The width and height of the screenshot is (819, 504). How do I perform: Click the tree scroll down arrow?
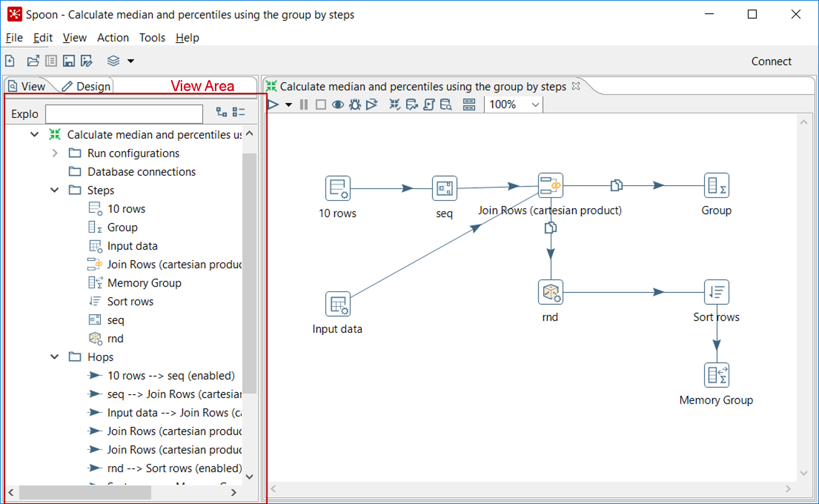pyautogui.click(x=250, y=477)
